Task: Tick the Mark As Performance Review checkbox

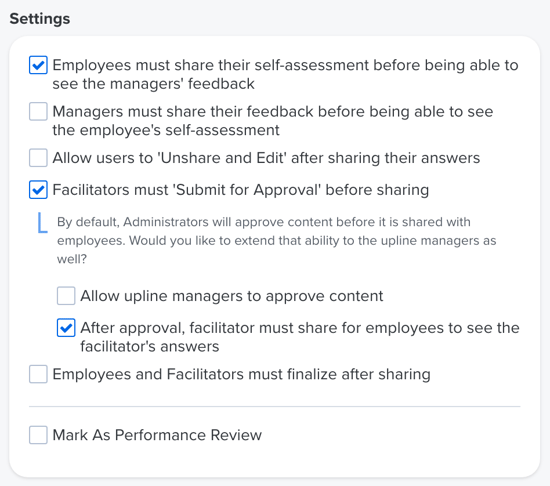Action: pyautogui.click(x=38, y=435)
